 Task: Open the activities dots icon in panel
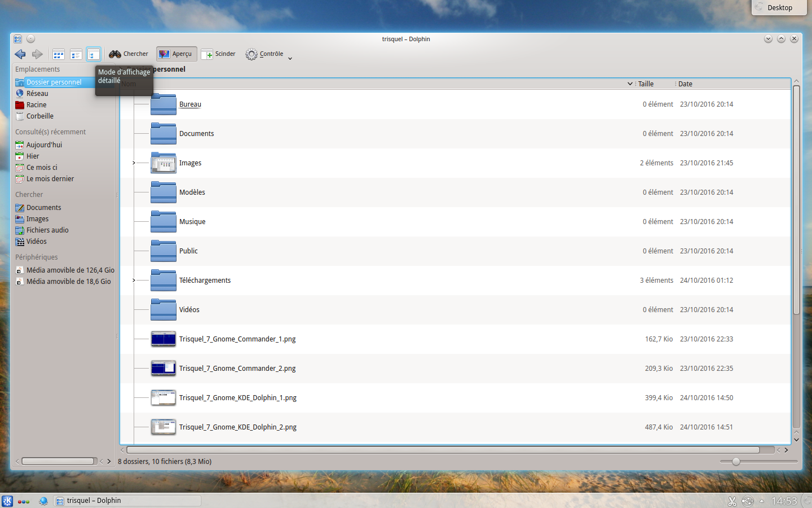24,501
